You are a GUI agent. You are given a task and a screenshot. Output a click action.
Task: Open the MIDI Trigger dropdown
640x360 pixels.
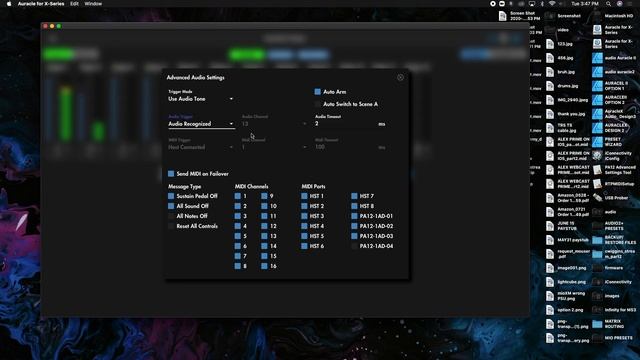201,147
